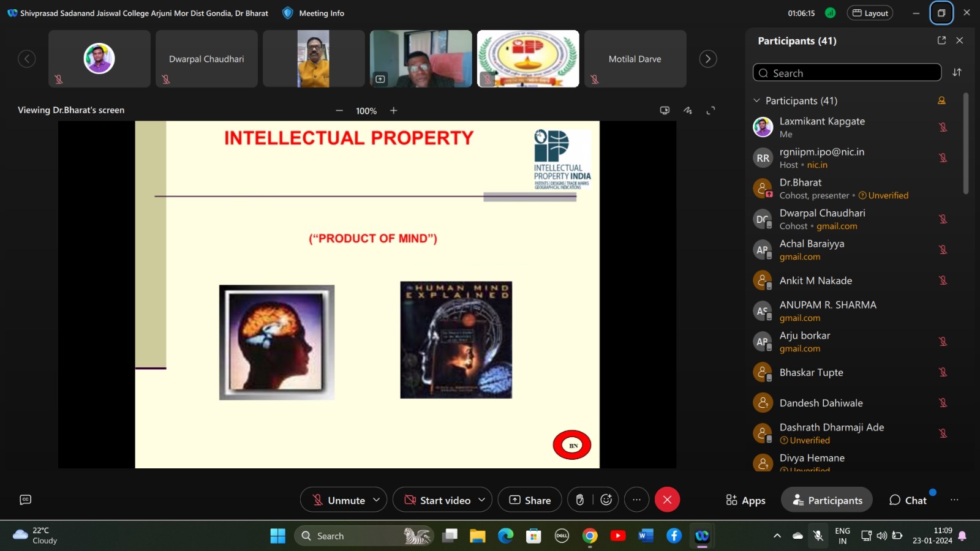Toggle closed captions icon
Viewport: 980px width, 551px height.
point(25,500)
